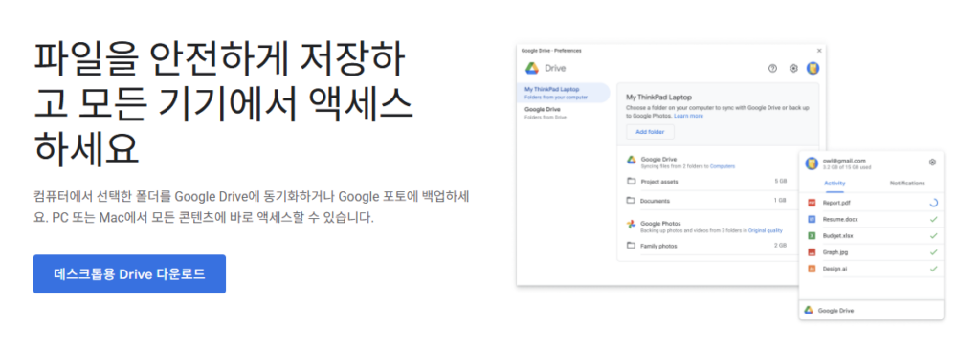
Task: Click the Google Photos pinwheel icon
Action: tap(632, 224)
